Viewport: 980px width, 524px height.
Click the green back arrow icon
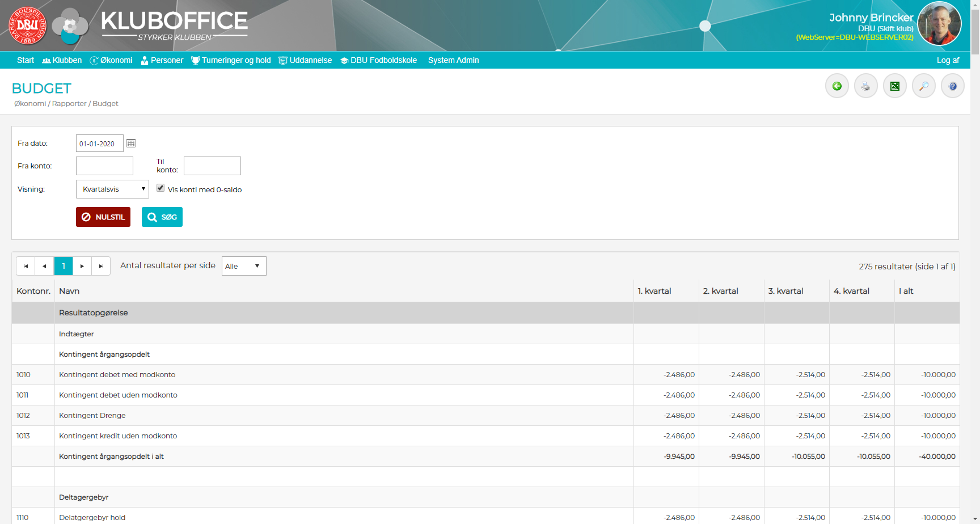click(837, 86)
